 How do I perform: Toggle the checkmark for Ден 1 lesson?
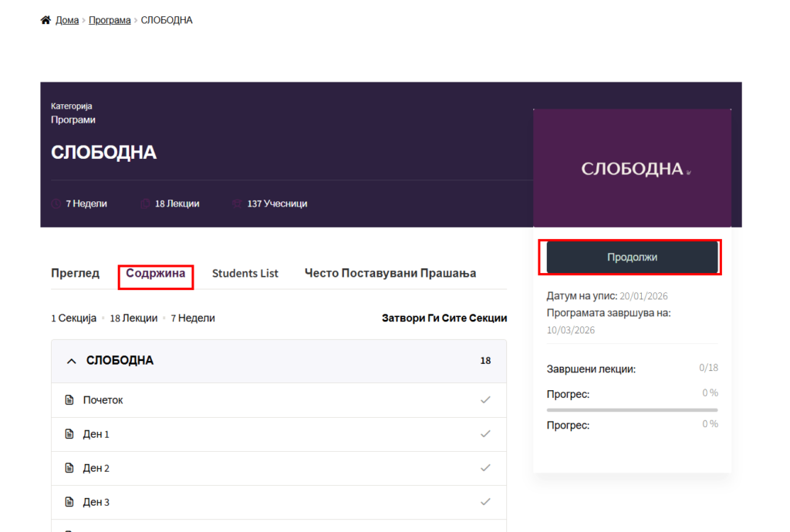point(485,433)
